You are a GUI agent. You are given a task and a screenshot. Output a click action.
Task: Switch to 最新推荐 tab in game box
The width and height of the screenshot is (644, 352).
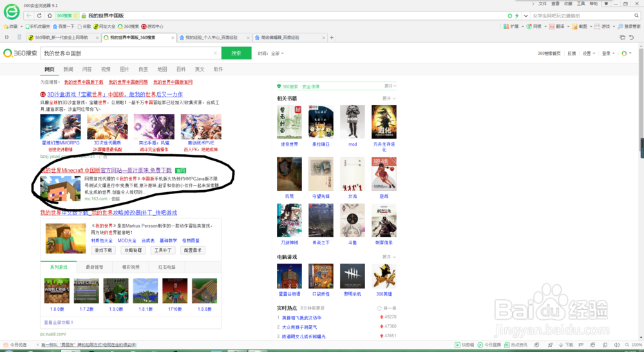click(x=95, y=267)
